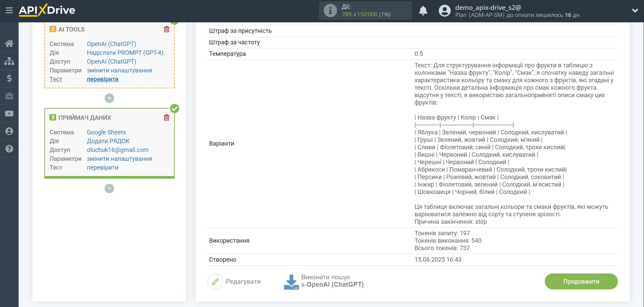644x307 pixels.
Task: Click the Шовковиця table row text
Action: [472, 192]
